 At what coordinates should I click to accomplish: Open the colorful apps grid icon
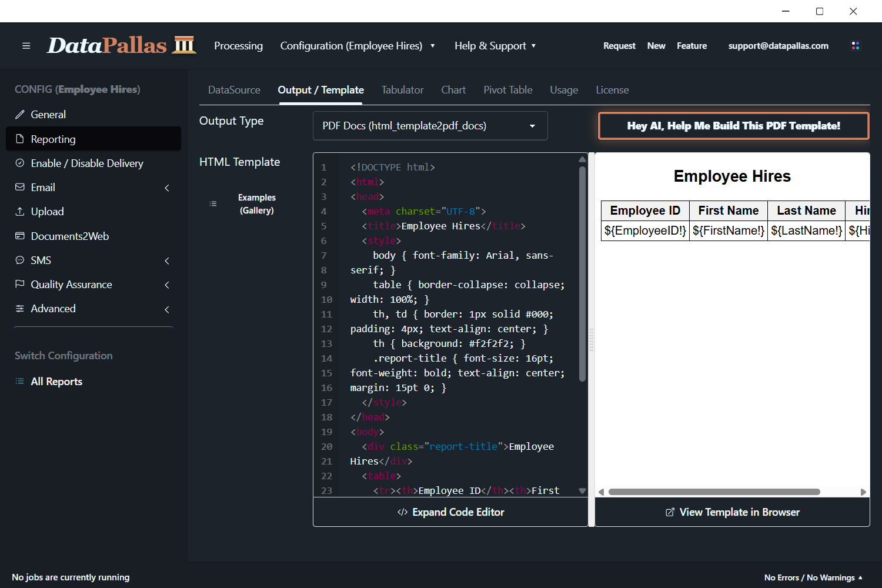tap(856, 46)
